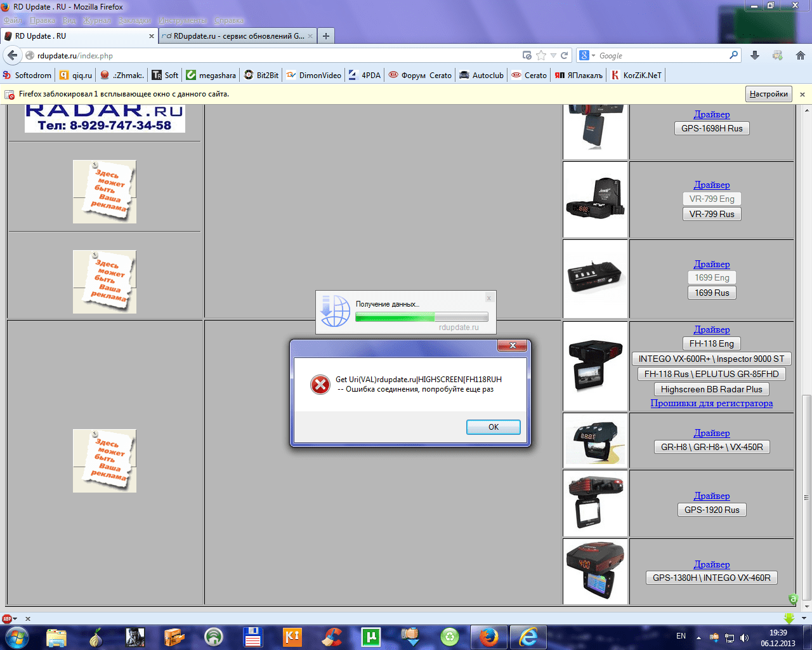The height and width of the screenshot is (650, 812).
Task: Click the 1699 Rus button
Action: [712, 293]
